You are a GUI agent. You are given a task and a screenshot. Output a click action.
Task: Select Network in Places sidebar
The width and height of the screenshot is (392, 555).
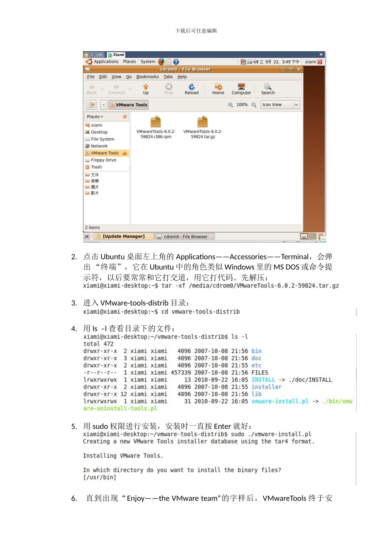click(106, 146)
